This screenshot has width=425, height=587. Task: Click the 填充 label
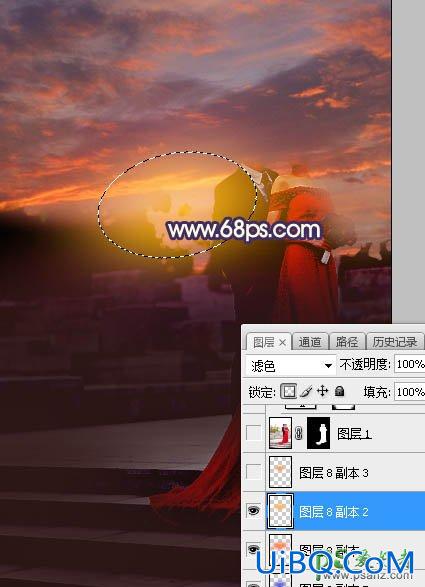377,392
